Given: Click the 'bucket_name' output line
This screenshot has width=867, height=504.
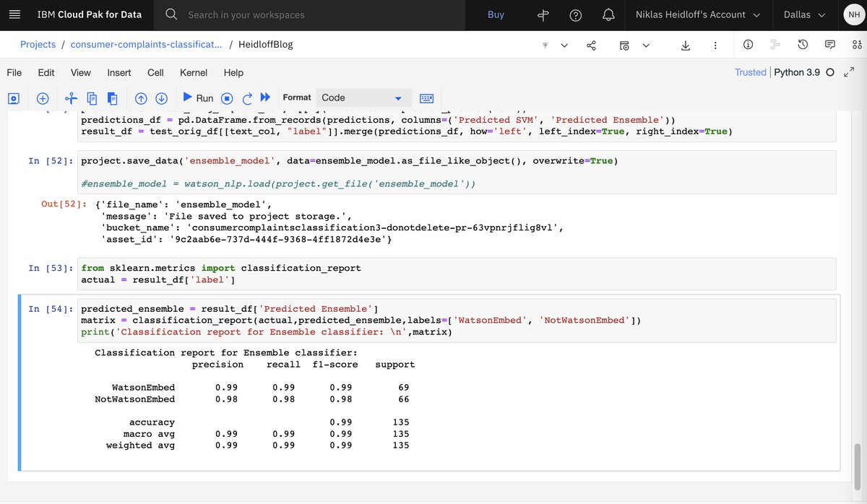Looking at the screenshot, I should click(x=332, y=227).
